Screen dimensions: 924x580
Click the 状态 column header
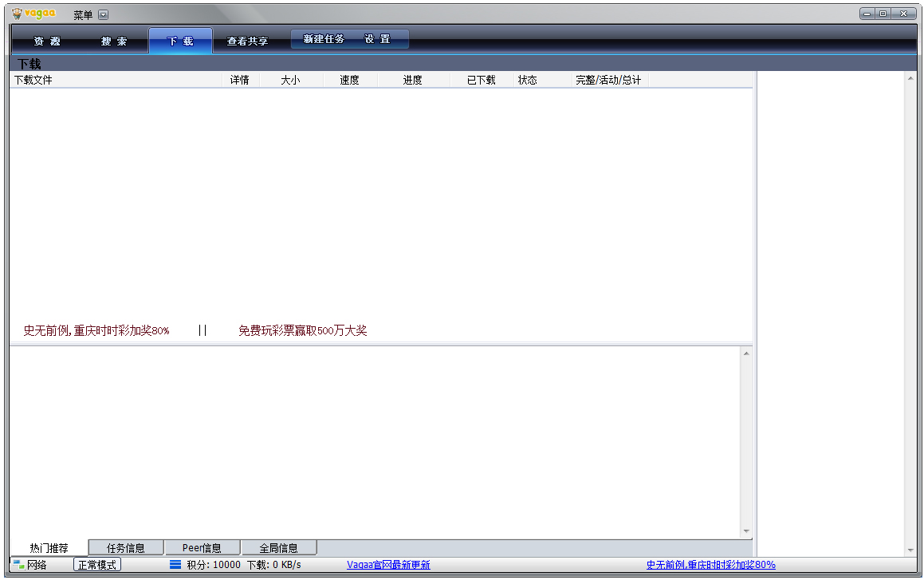pos(528,79)
